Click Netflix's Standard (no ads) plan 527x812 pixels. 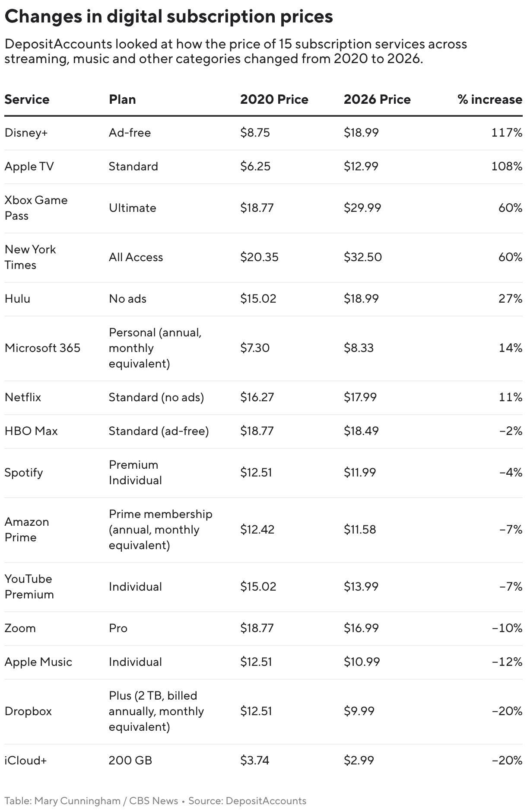156,397
